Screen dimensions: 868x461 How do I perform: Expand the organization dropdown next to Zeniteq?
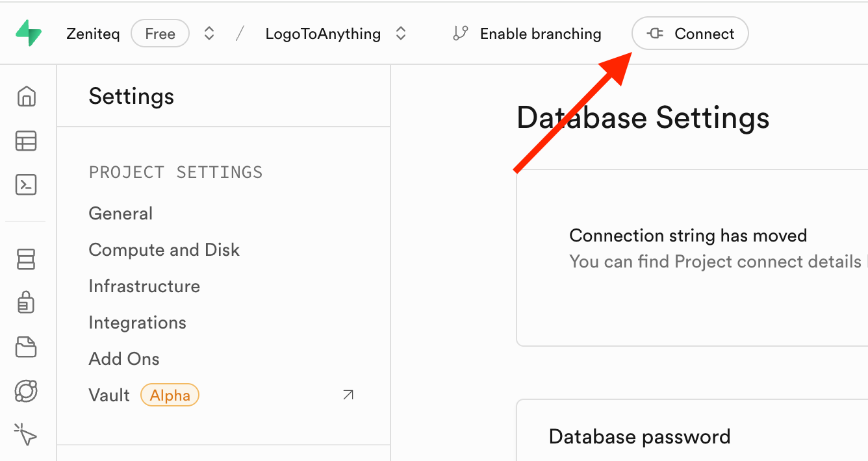[x=209, y=33]
